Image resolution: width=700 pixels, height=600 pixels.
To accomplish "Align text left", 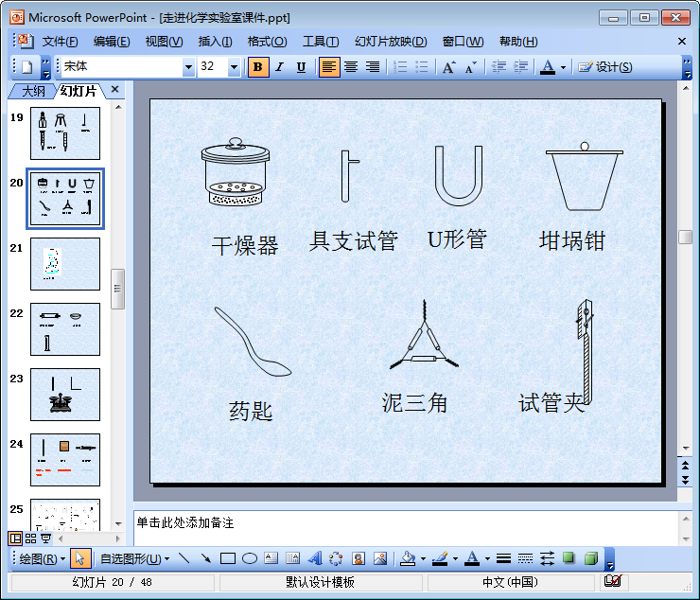I will 329,67.
